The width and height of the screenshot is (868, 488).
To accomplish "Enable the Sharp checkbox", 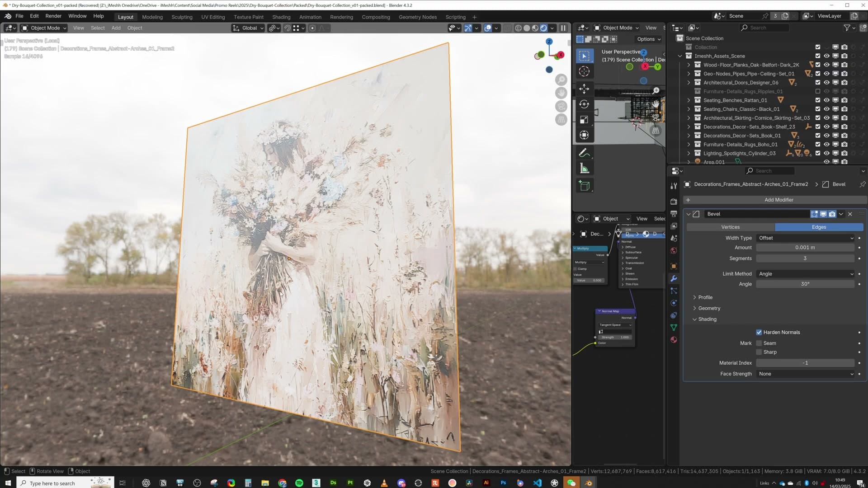I will pyautogui.click(x=759, y=352).
